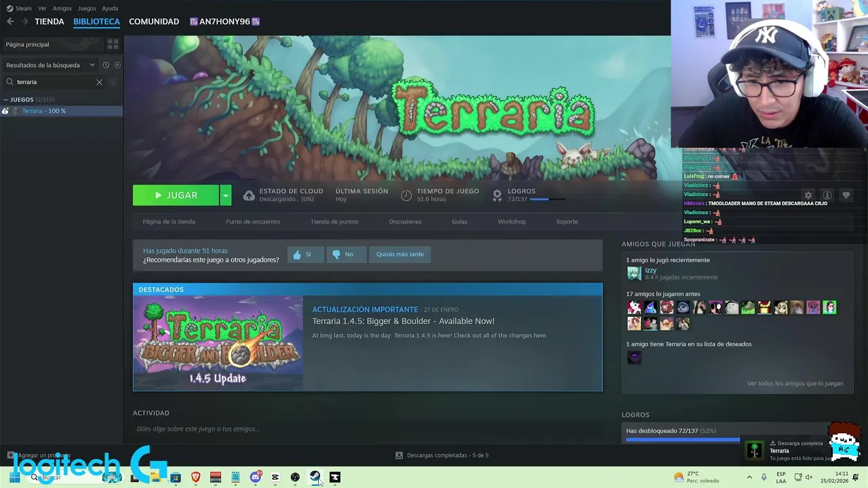Image resolution: width=868 pixels, height=488 pixels.
Task: Click the Bigger and Boulder update thumbnail
Action: 218,344
